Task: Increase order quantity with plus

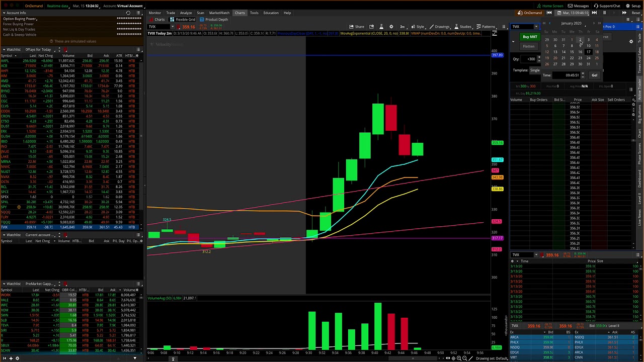Action: click(x=539, y=57)
